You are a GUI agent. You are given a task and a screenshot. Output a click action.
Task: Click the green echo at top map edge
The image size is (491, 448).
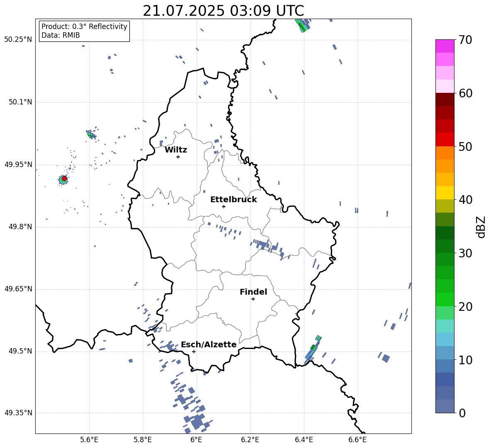click(302, 25)
